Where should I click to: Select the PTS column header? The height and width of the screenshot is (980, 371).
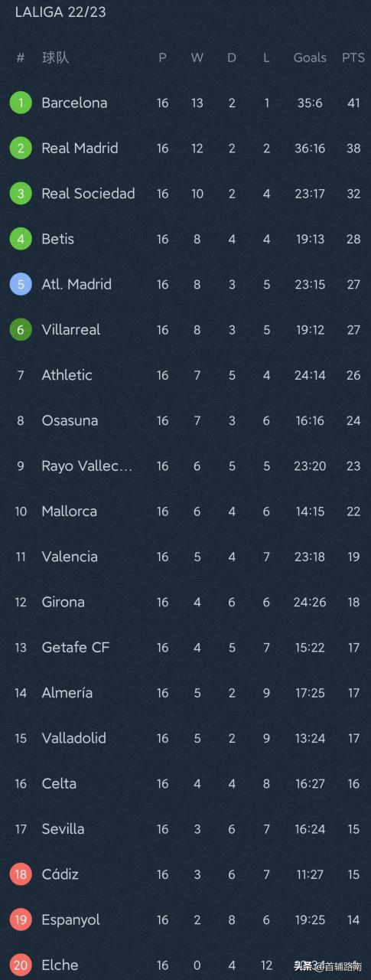(353, 57)
